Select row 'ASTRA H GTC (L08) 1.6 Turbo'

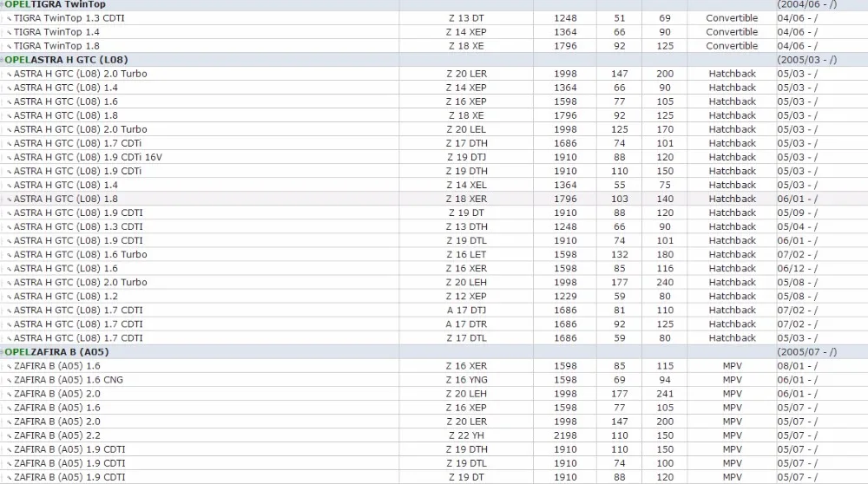tap(434, 254)
